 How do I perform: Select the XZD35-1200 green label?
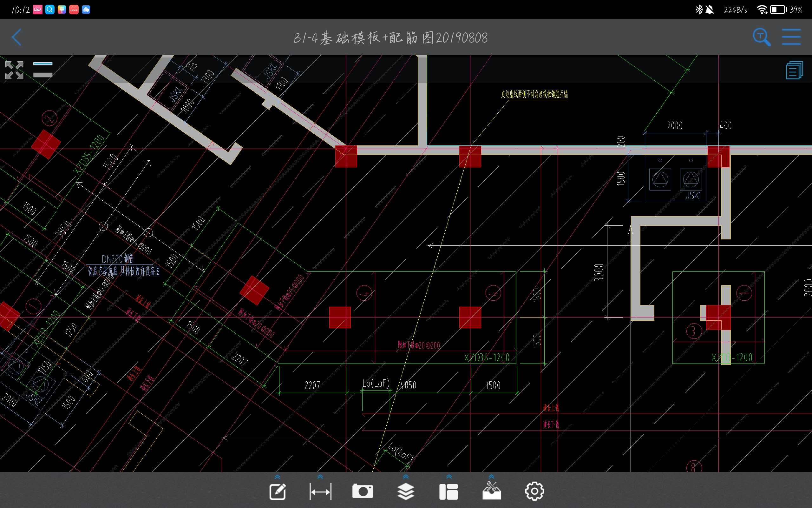(x=89, y=155)
